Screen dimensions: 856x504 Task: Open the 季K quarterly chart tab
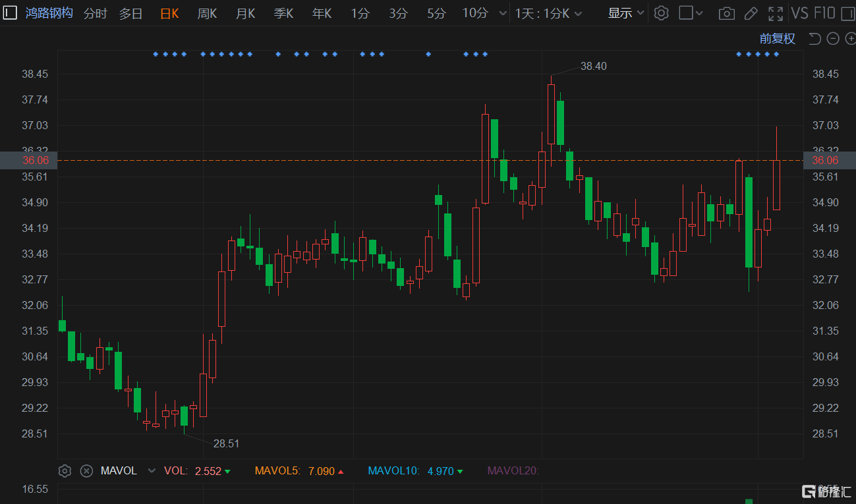click(284, 13)
